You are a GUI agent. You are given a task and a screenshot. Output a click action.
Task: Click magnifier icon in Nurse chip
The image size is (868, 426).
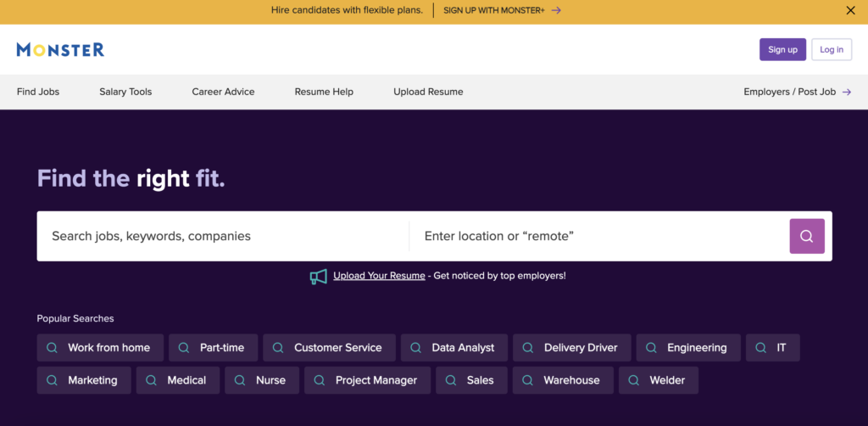(x=240, y=380)
